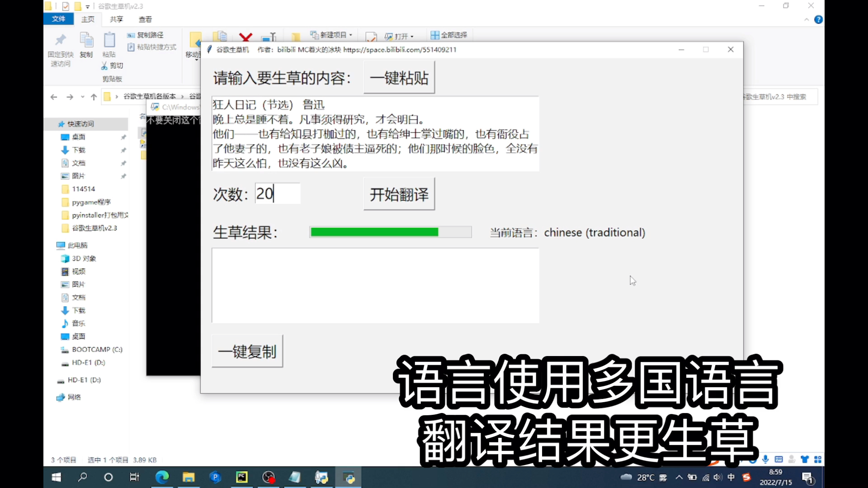The image size is (868, 488).
Task: Open the 新建项目 dropdown
Action: tap(331, 35)
